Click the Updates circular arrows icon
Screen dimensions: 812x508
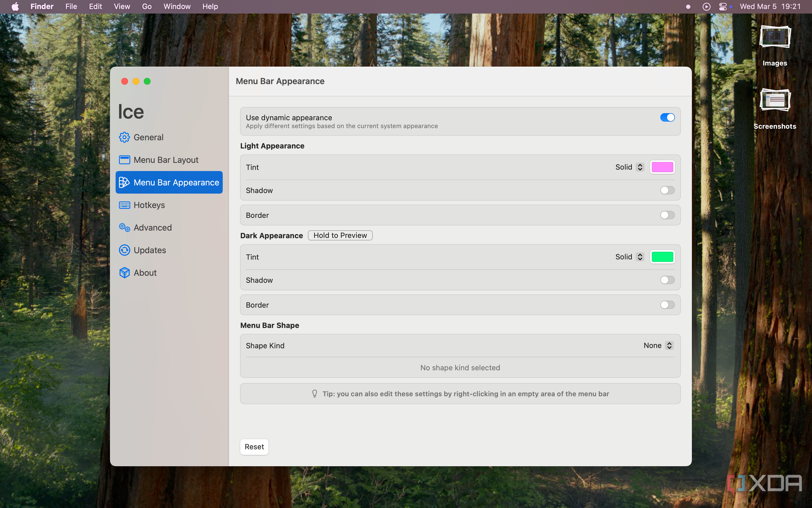point(124,250)
